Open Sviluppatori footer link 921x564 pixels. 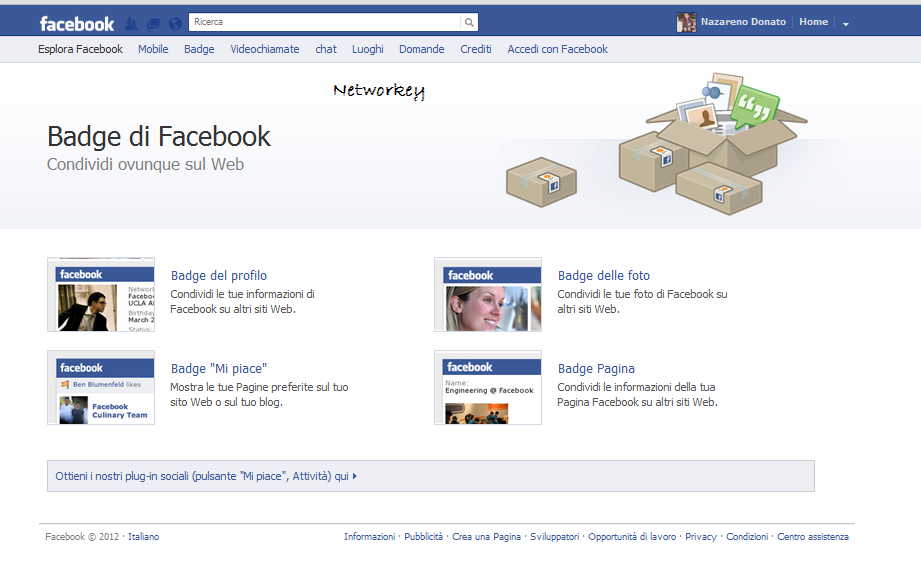point(554,536)
